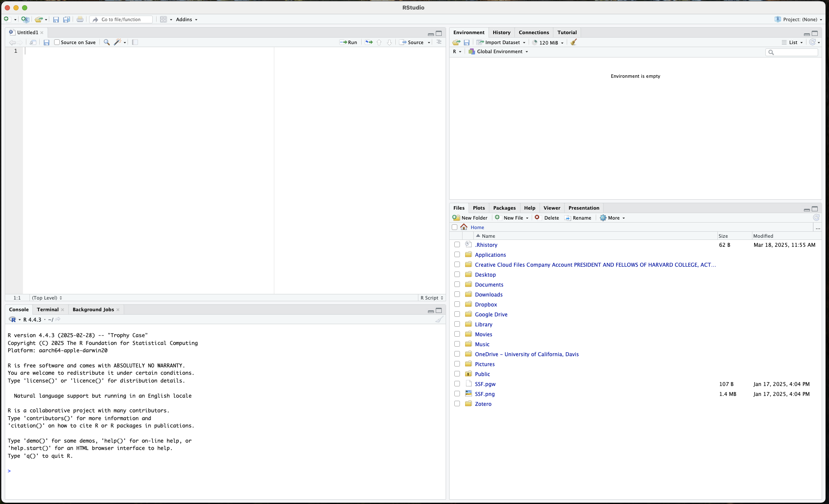Viewport: 829px width, 504px height.
Task: Switch to the History tab
Action: [501, 32]
